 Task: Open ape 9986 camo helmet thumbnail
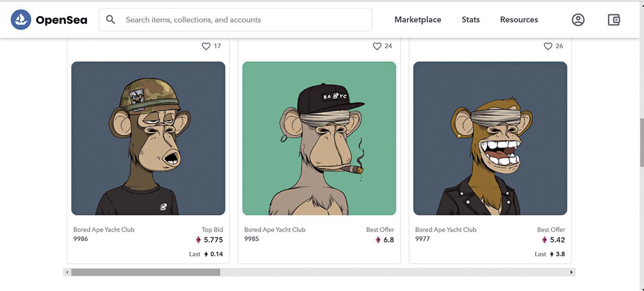pyautogui.click(x=148, y=138)
